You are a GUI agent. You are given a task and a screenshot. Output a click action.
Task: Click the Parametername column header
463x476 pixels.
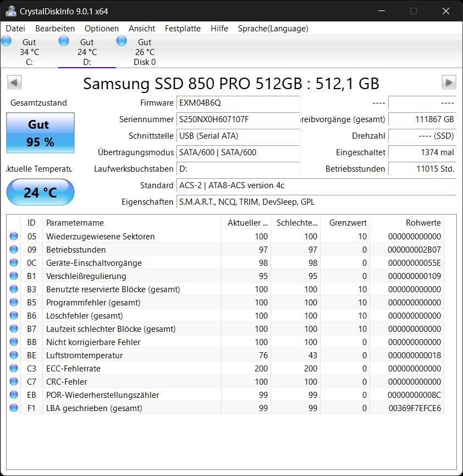coord(132,223)
